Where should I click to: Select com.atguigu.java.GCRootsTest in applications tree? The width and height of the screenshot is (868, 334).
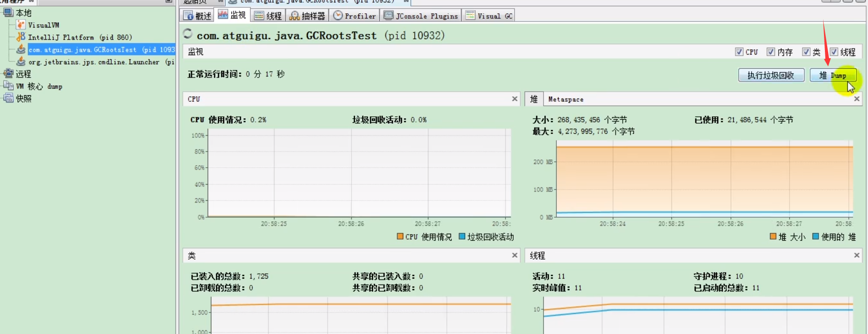(96, 49)
